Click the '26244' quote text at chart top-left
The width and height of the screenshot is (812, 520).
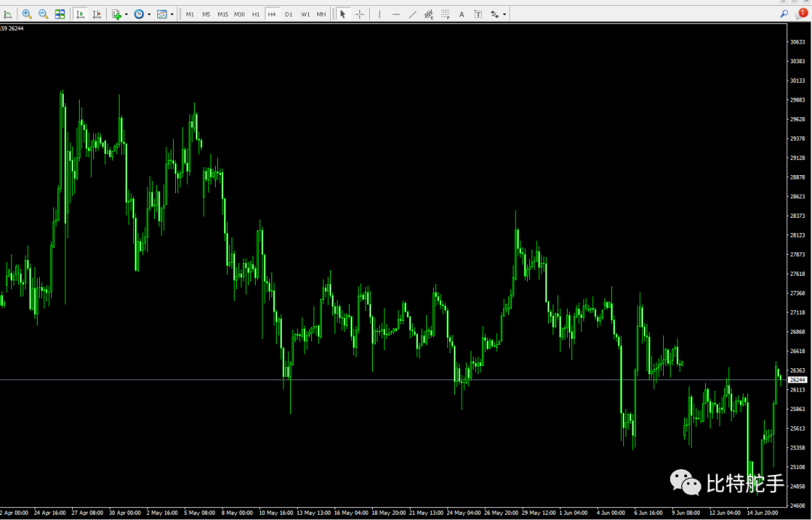[x=16, y=29]
